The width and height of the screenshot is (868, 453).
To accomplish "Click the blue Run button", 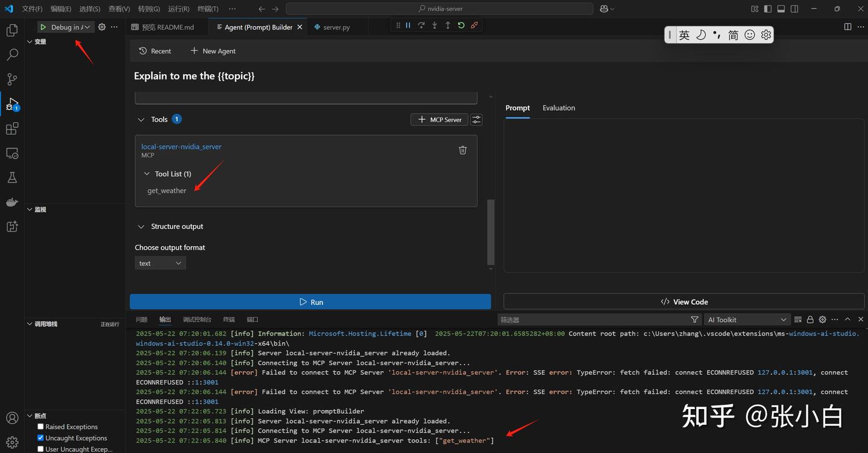I will coord(310,302).
